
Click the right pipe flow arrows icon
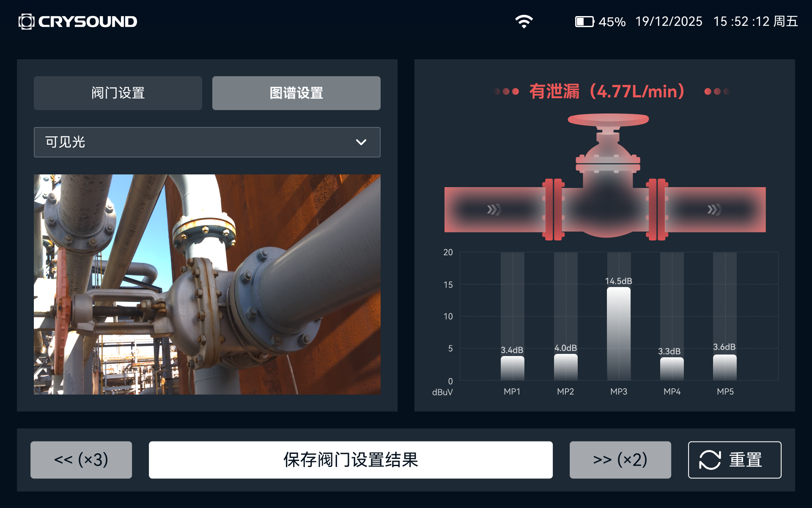click(x=715, y=209)
